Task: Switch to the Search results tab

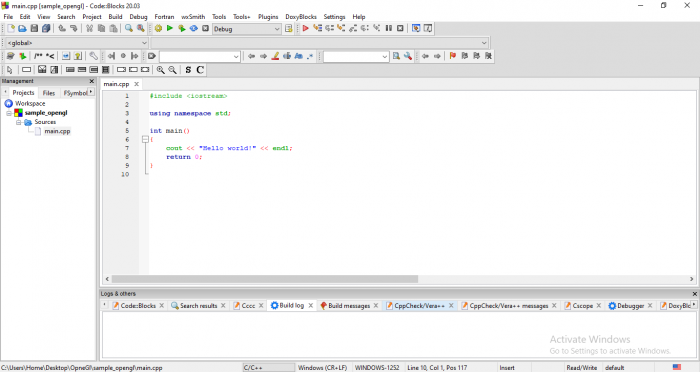Action: [198, 305]
